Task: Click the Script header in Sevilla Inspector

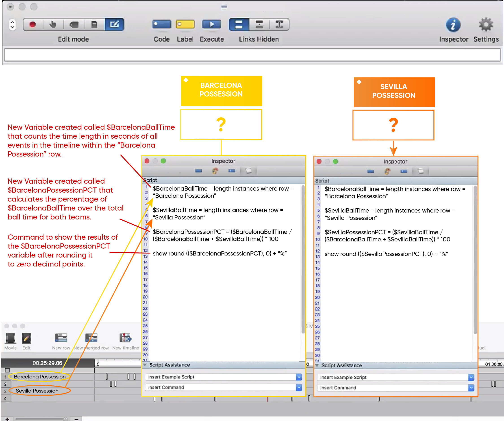Action: 322,180
